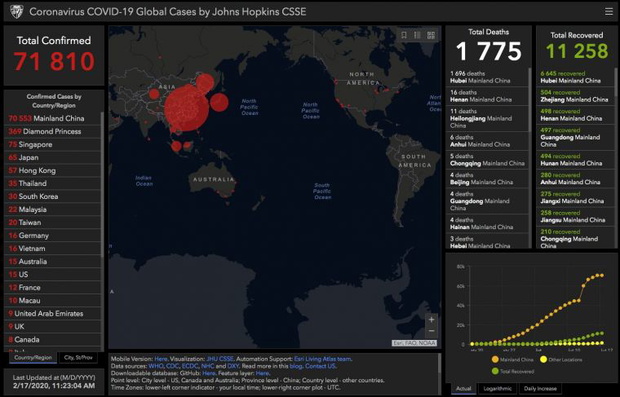Viewport: 620px width, 397px height.
Task: Open the GitHub 'Here' database link
Action: pyautogui.click(x=208, y=373)
